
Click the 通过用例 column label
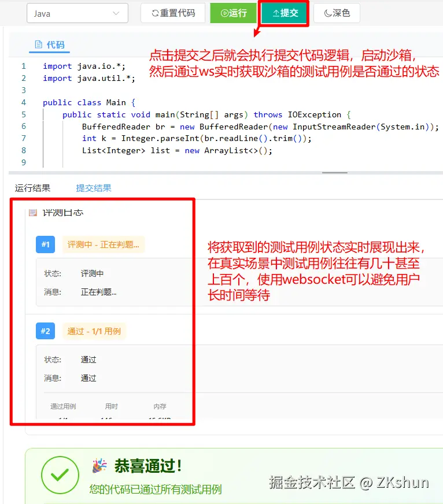pos(63,406)
